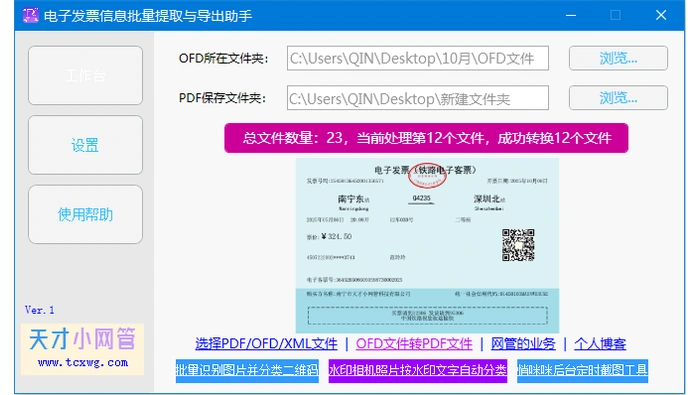Viewport: 700px width, 395px height.
Task: Click the PDF保存文件夹 label
Action: click(x=222, y=98)
